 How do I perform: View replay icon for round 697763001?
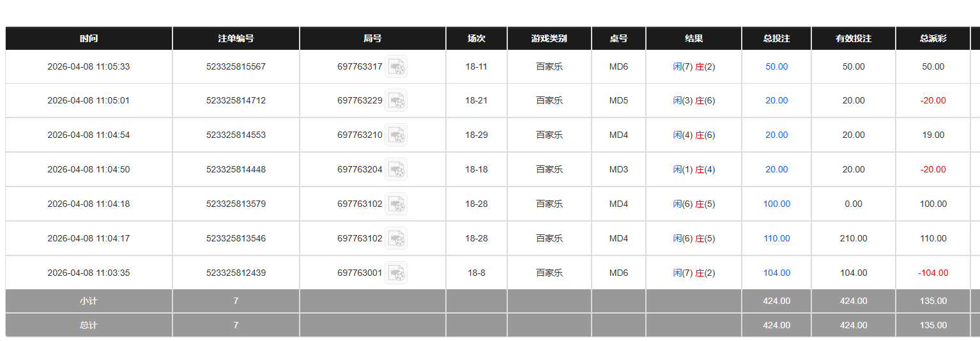[x=396, y=273]
